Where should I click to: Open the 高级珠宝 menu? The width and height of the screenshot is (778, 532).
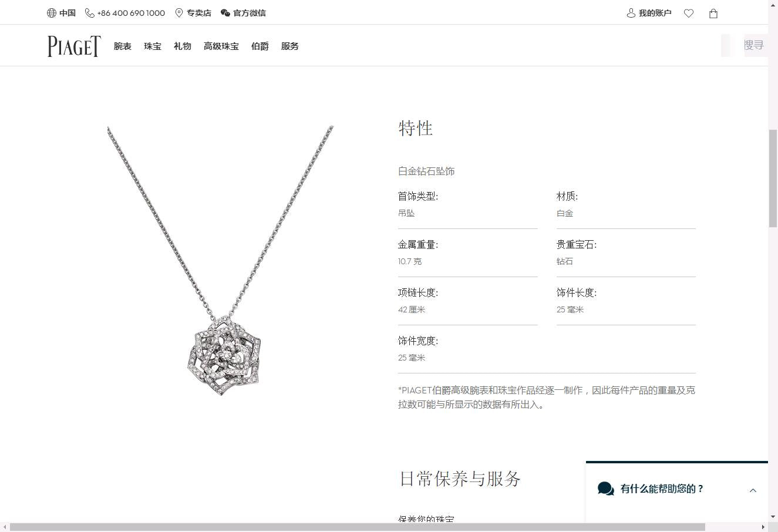221,46
